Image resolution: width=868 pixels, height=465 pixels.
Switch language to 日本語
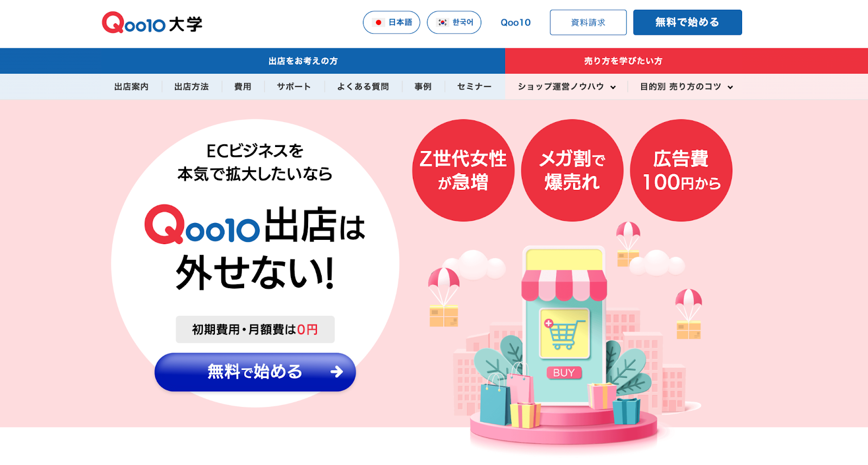392,22
